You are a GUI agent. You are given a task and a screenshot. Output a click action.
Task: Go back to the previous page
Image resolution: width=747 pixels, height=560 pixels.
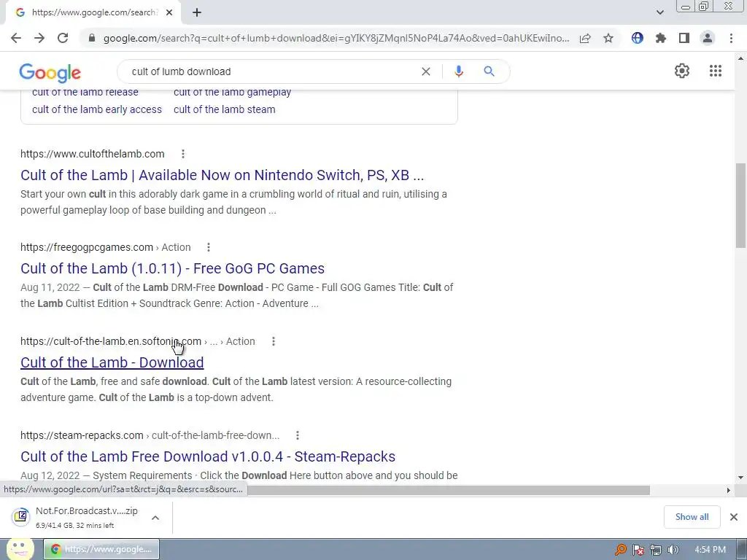click(x=16, y=38)
